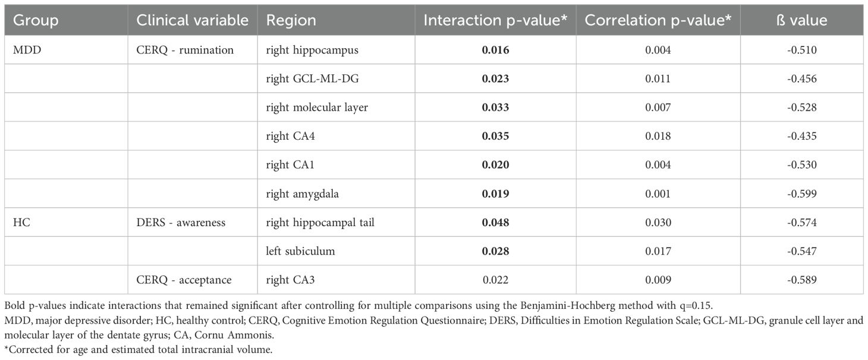Click the Region column header
This screenshot has height=360, width=868.
(x=291, y=20)
